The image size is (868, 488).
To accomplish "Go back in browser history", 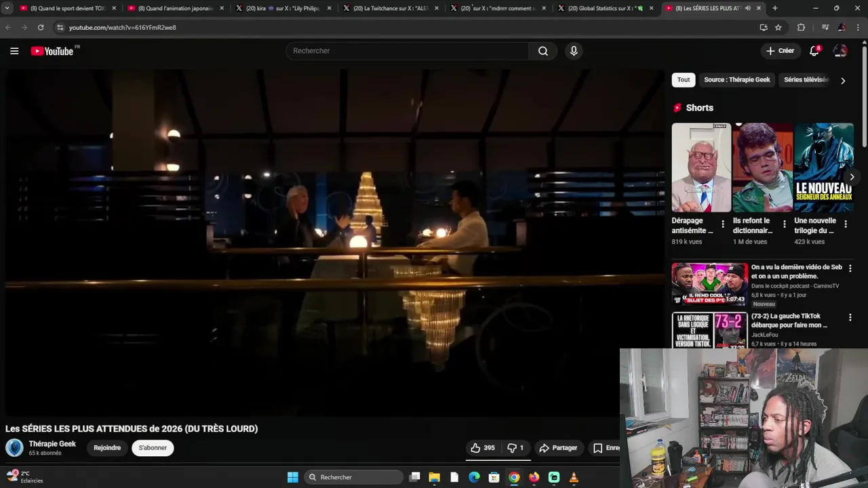I will pyautogui.click(x=8, y=27).
